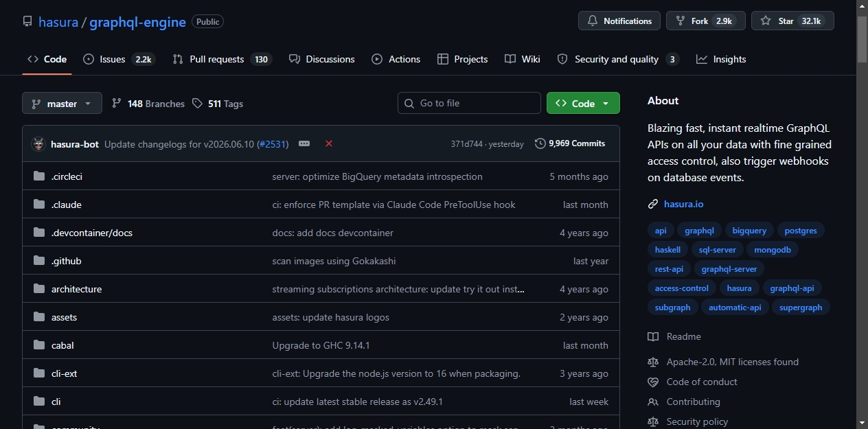
Task: Open the Projects tab
Action: point(463,59)
